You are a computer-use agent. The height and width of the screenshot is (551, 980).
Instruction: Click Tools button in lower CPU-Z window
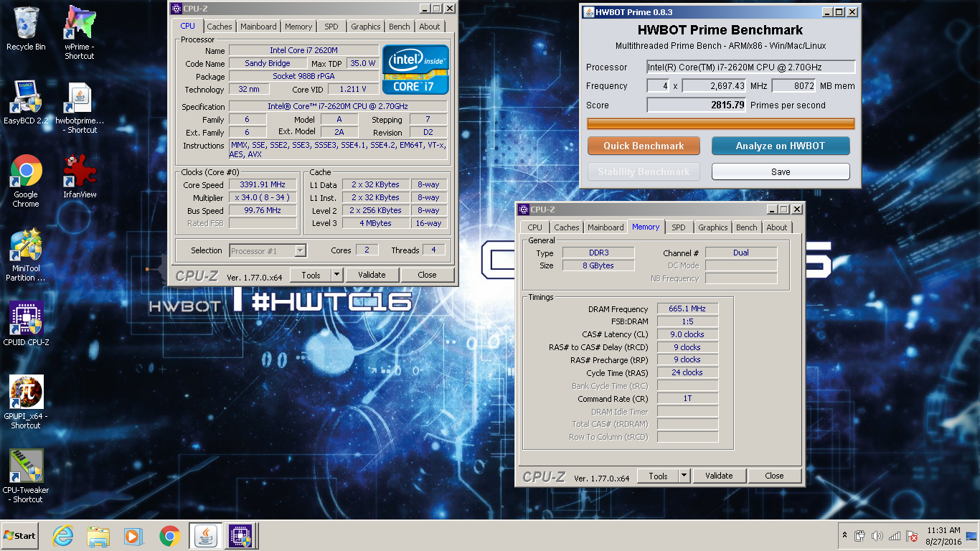point(658,476)
